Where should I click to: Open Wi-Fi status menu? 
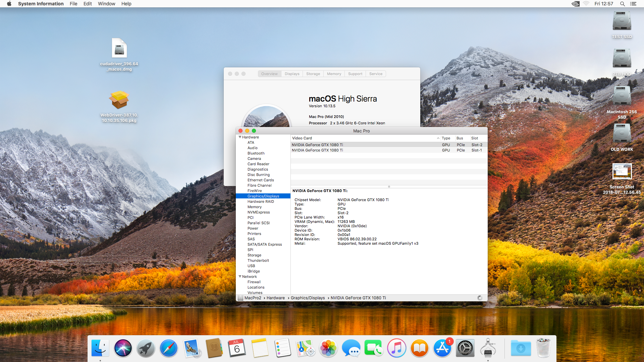tap(586, 4)
